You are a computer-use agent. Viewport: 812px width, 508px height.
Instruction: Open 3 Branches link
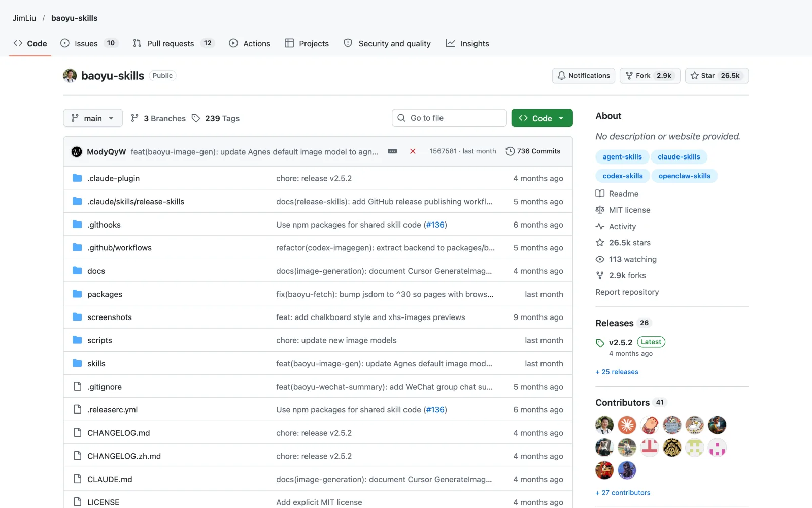coord(158,118)
